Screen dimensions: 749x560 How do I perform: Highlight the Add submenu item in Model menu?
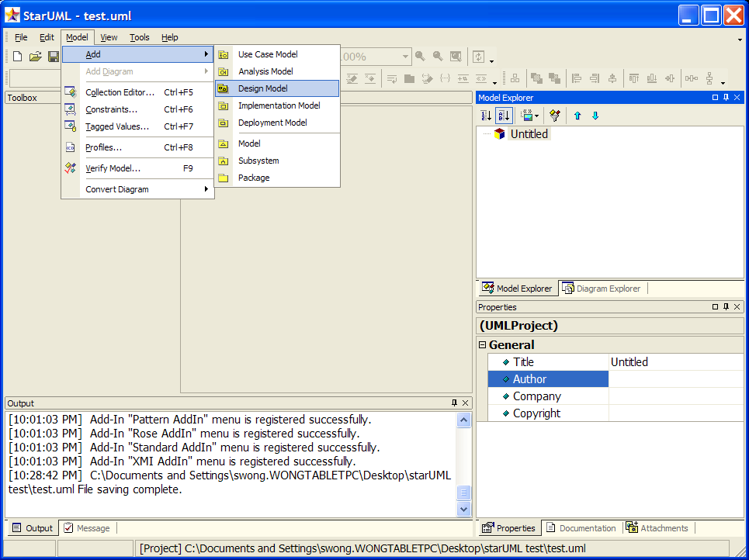[x=137, y=54]
